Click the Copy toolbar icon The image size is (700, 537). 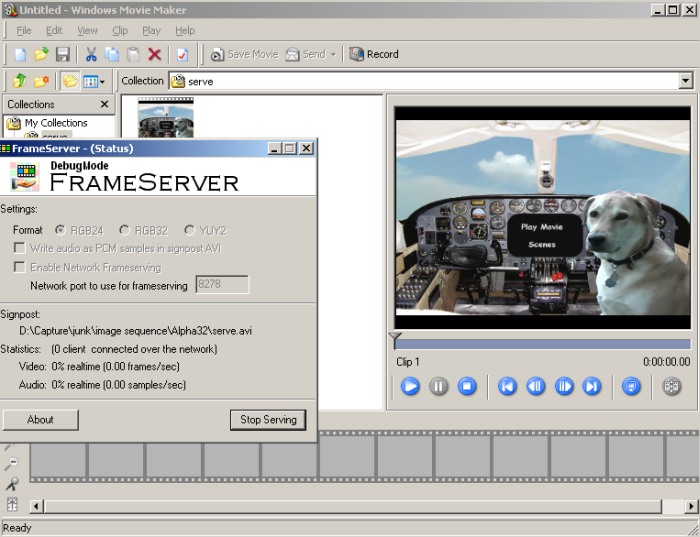112,54
